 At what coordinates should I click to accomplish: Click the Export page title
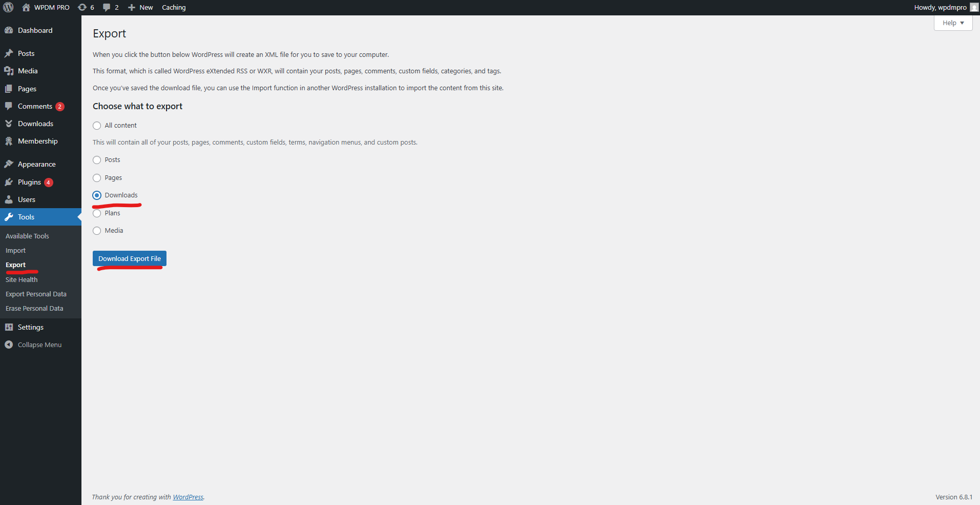coord(109,33)
